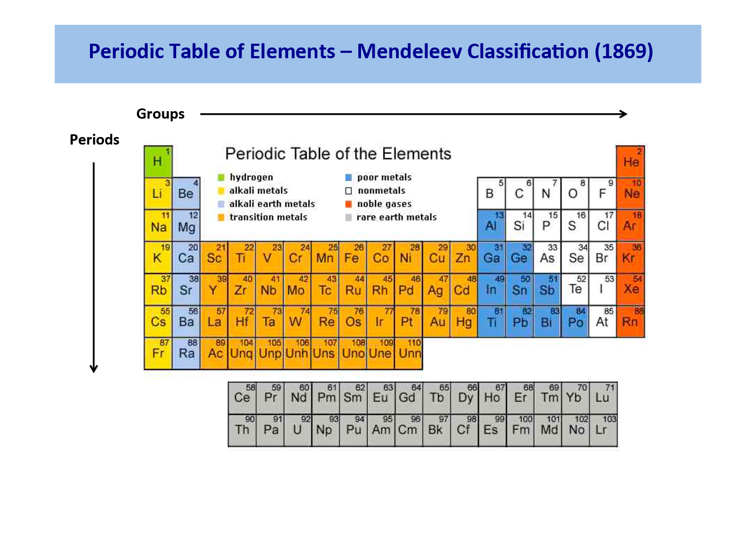Select the Cerium (Ce) cell in lanthanide row
The image size is (756, 535).
click(x=242, y=398)
